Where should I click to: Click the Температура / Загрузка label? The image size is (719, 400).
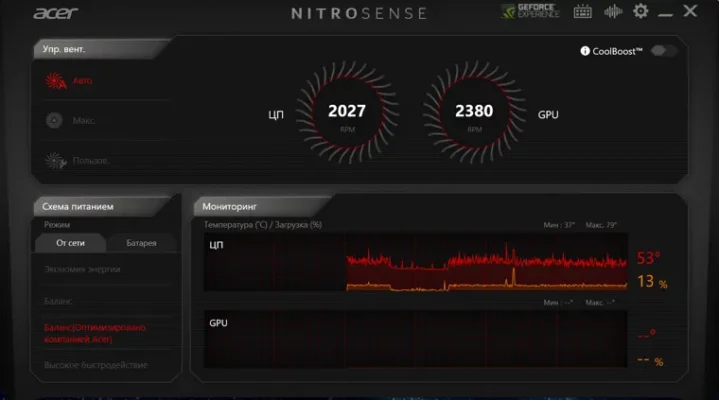[x=263, y=225]
